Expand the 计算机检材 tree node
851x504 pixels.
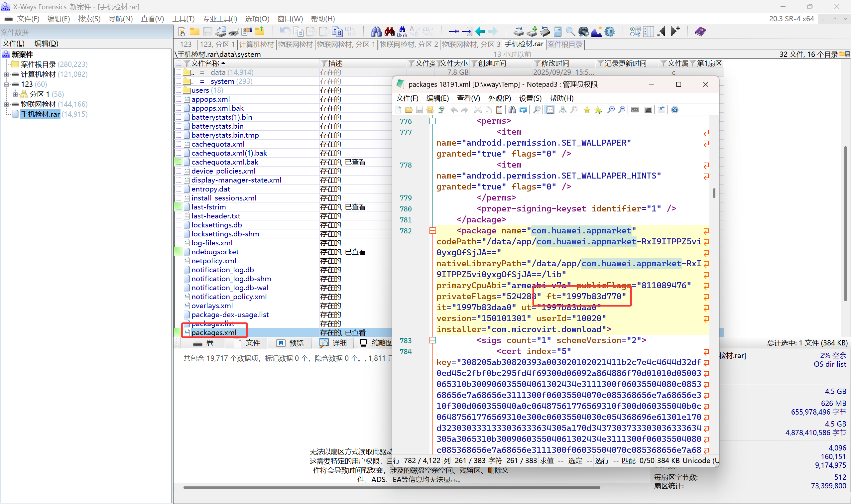(6, 74)
